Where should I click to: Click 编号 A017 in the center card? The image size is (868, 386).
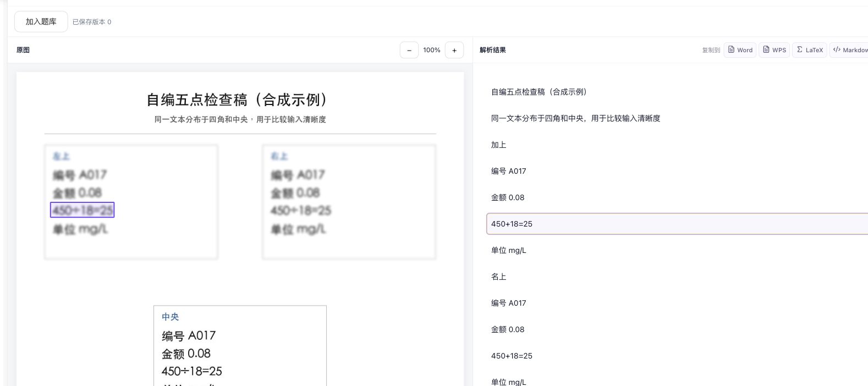pyautogui.click(x=189, y=335)
